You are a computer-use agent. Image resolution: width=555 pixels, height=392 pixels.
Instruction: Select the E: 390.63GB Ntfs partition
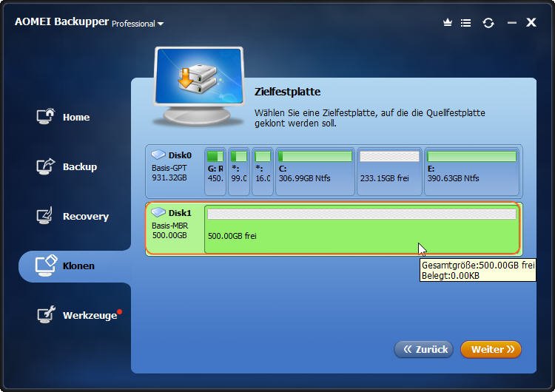tap(471, 172)
